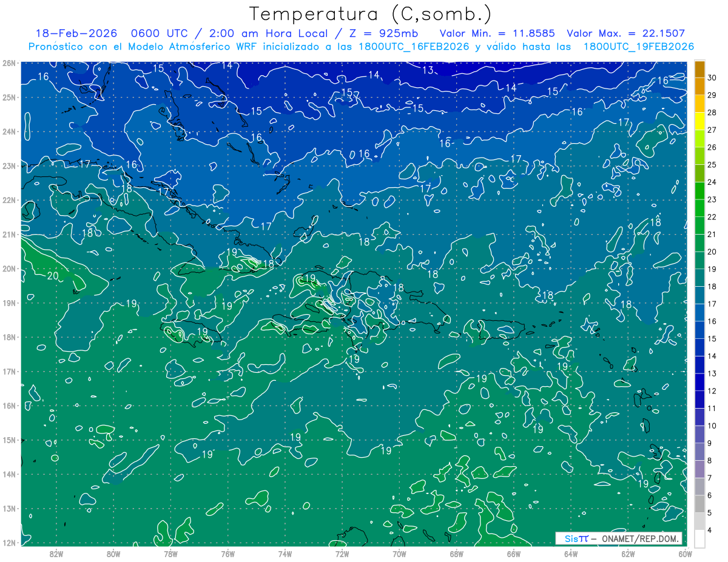
Task: Click the "80W" longitude axis label
Action: pyautogui.click(x=113, y=554)
